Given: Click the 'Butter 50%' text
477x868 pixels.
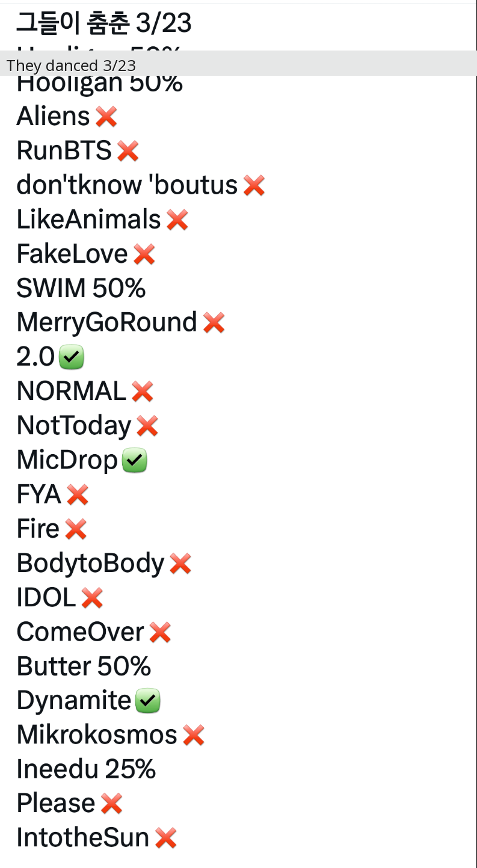Looking at the screenshot, I should (x=84, y=666).
